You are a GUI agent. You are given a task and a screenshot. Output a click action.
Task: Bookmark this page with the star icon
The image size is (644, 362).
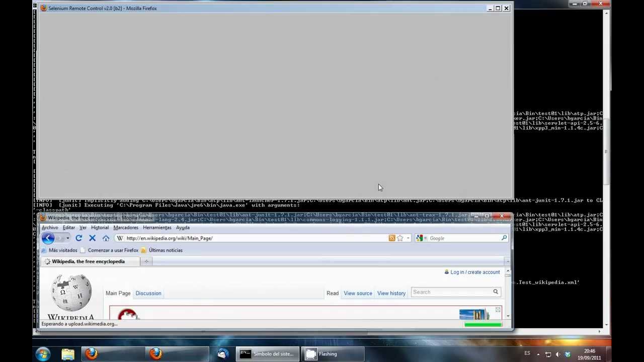point(400,238)
